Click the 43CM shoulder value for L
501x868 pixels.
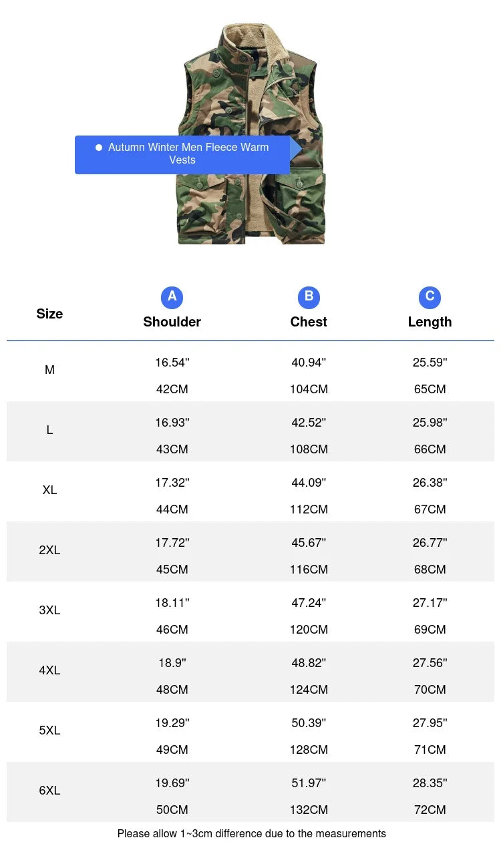[172, 449]
